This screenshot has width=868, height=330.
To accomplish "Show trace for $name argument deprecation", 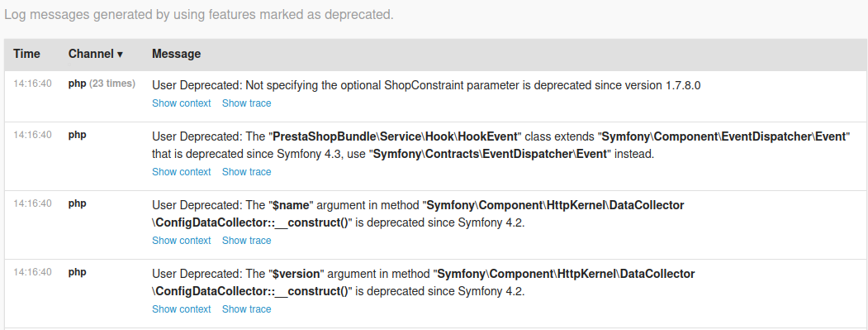I will 246,240.
